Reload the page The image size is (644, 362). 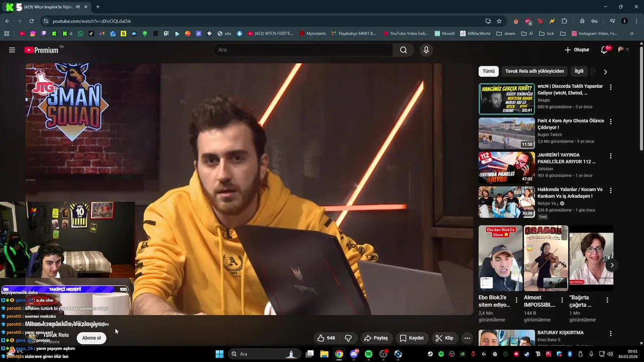click(x=31, y=21)
